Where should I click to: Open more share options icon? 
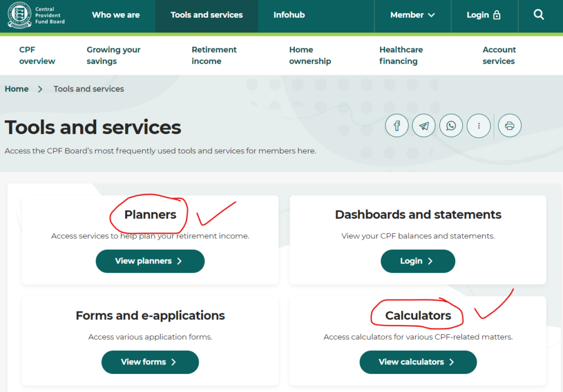(x=479, y=126)
